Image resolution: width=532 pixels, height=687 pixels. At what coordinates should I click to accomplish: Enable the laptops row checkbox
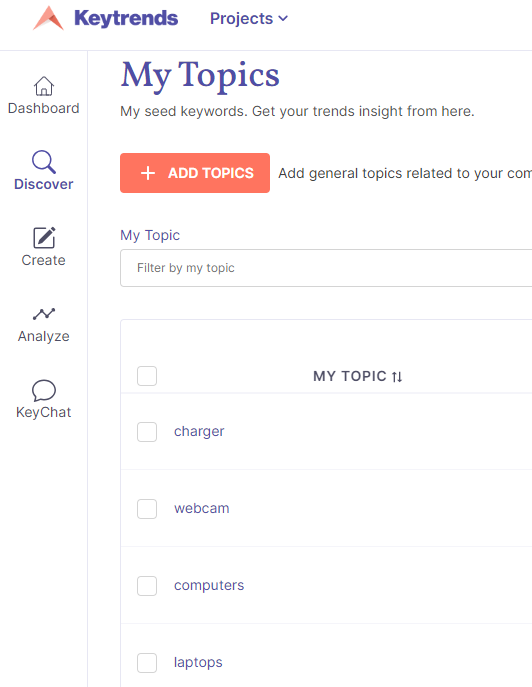tap(147, 663)
